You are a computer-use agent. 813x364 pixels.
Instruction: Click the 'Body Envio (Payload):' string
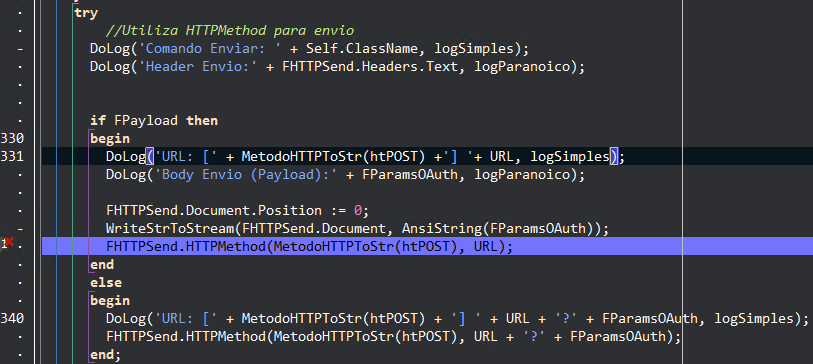(246, 175)
